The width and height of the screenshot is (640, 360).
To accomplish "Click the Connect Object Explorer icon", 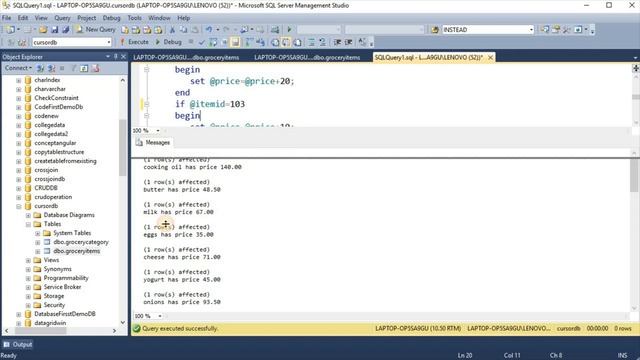I will point(40,68).
